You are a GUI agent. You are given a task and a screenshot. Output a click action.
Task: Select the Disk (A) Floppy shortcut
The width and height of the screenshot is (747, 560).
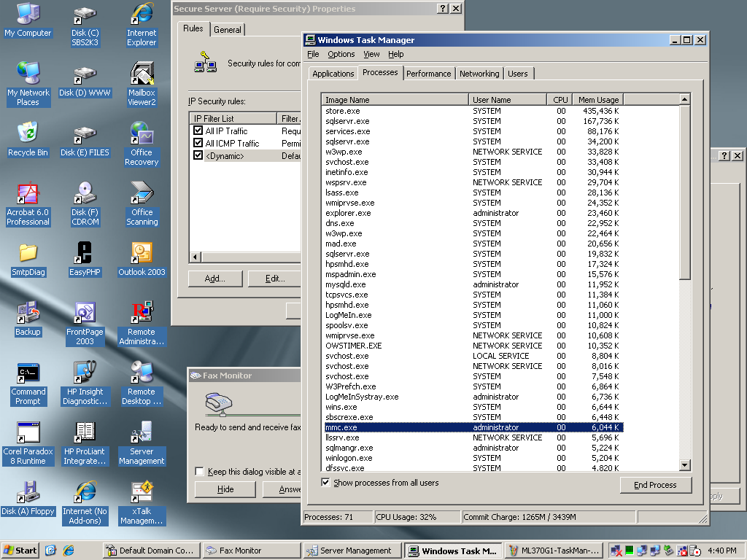click(28, 499)
